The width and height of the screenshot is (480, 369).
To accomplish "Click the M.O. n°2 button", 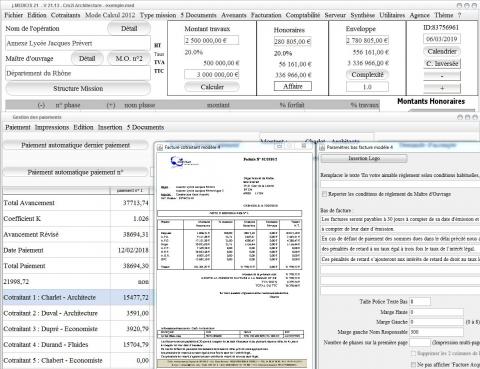I will point(129,59).
